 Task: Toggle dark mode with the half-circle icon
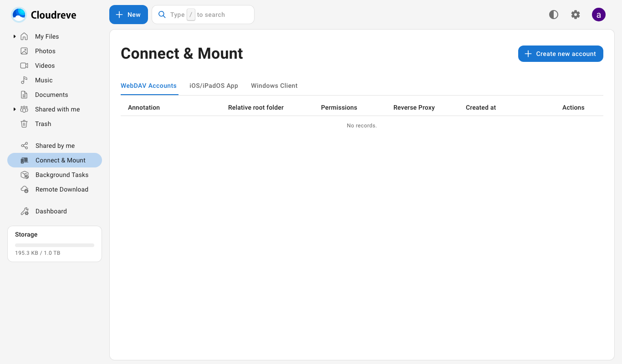(554, 15)
